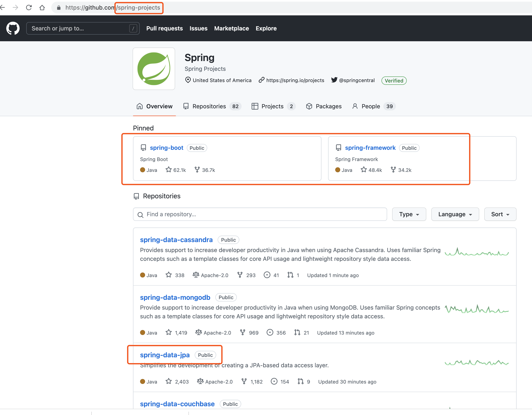Click the Verified badge

click(x=394, y=81)
